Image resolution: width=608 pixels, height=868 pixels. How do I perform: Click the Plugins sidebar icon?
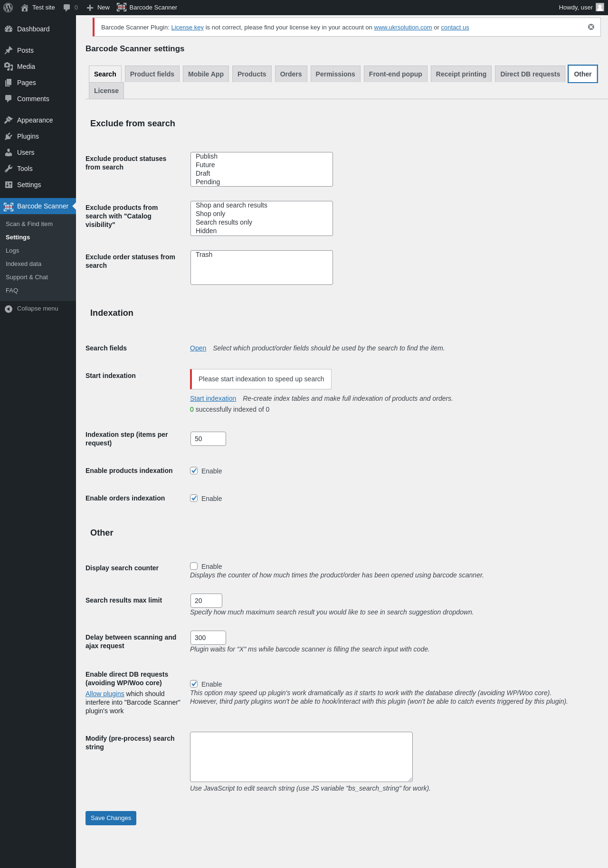(9, 136)
